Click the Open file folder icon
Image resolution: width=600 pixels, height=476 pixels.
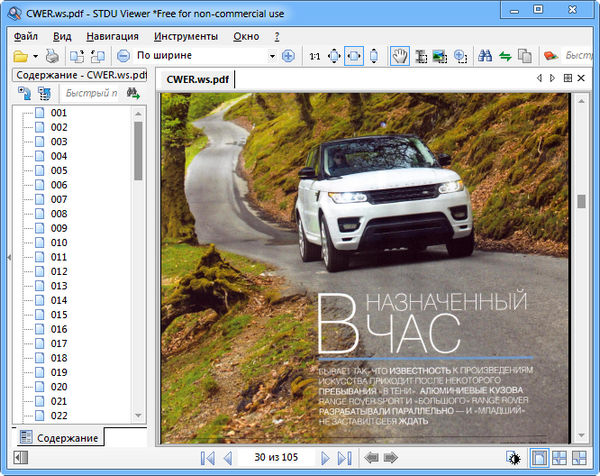(20, 56)
